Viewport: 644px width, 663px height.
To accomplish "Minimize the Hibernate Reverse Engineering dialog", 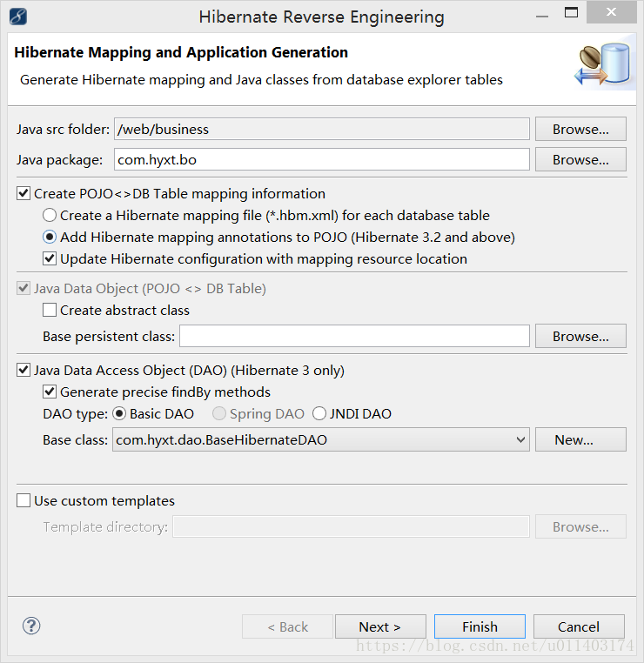I will (541, 16).
